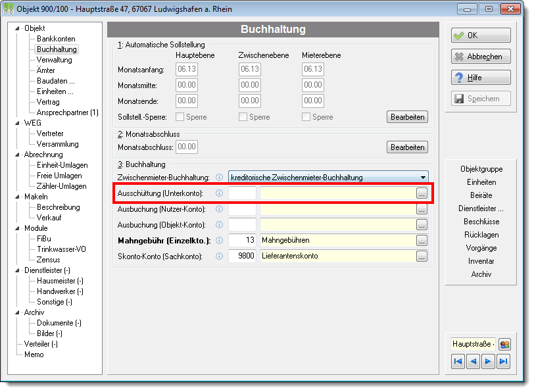Toggle Sperre checkbox under Hauptebene
The height and width of the screenshot is (392, 534).
pos(180,117)
